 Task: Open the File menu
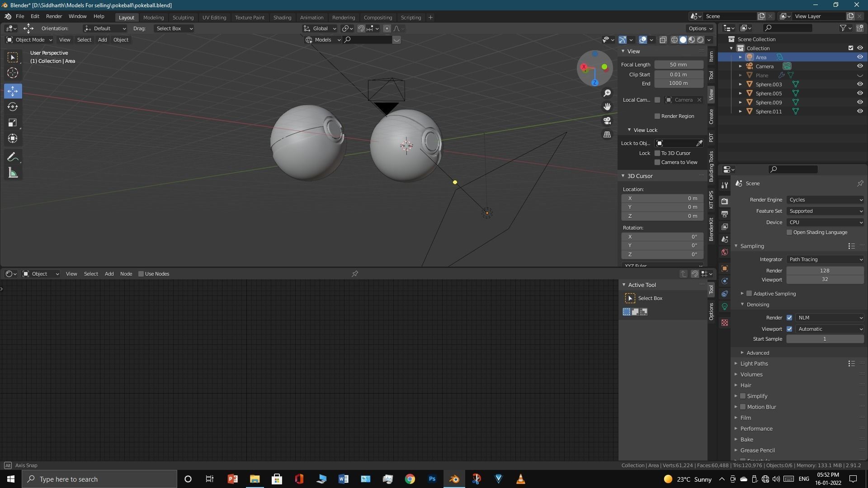click(x=20, y=16)
